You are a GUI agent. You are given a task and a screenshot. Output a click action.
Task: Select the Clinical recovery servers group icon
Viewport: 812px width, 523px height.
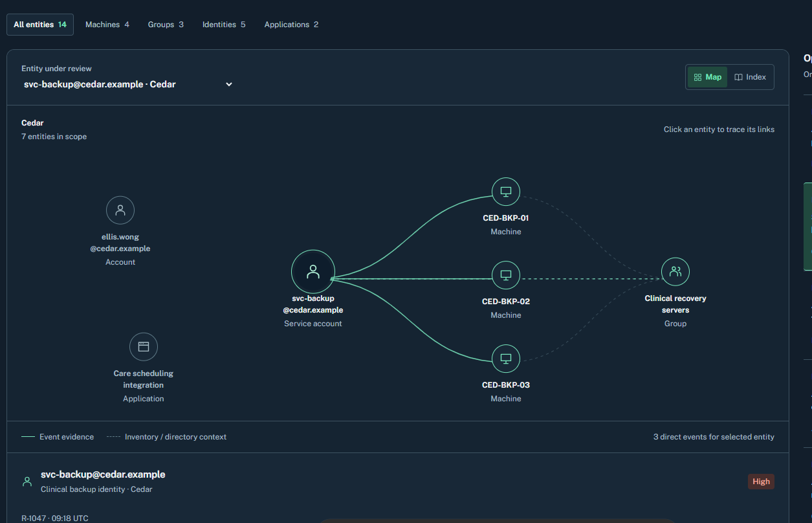(675, 272)
